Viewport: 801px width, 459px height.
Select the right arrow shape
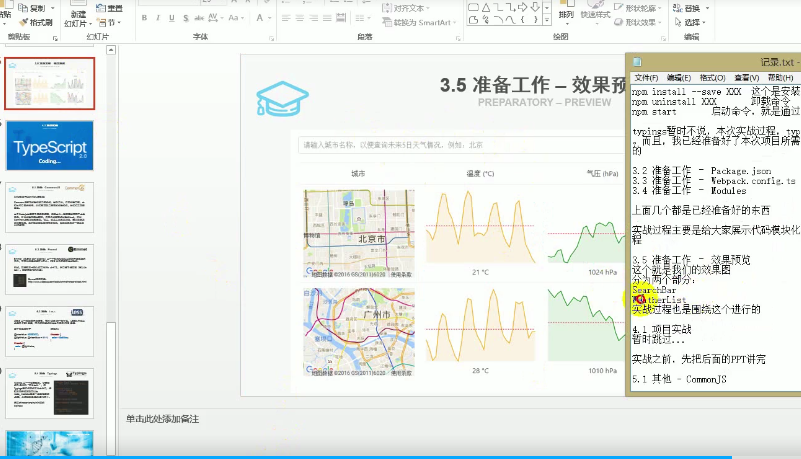click(x=523, y=7)
